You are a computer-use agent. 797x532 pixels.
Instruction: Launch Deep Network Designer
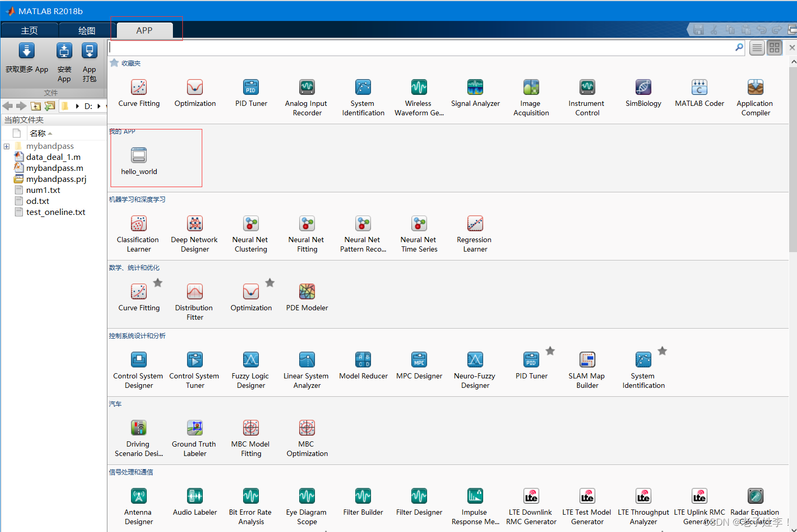coord(195,234)
